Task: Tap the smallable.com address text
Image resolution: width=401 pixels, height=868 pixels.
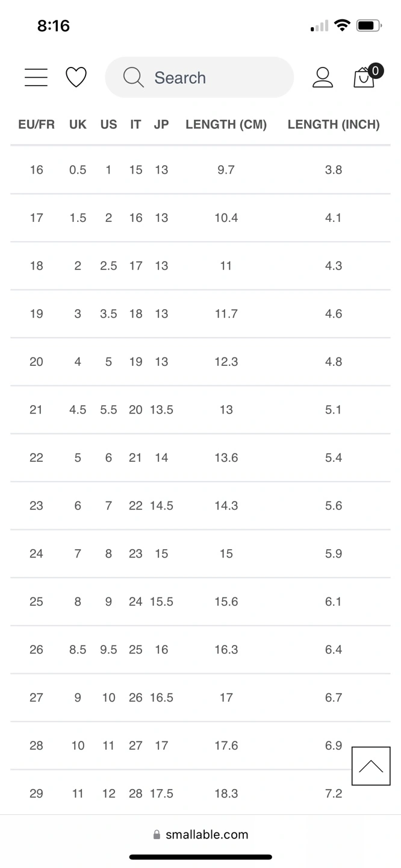Action: tap(207, 835)
